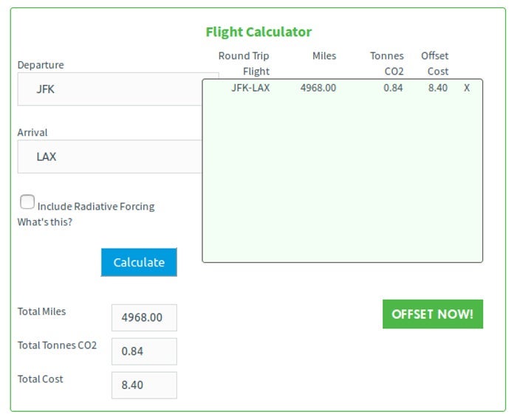517x420 pixels.
Task: Enable the Include Radiative Forcing checkbox
Action: click(x=27, y=202)
